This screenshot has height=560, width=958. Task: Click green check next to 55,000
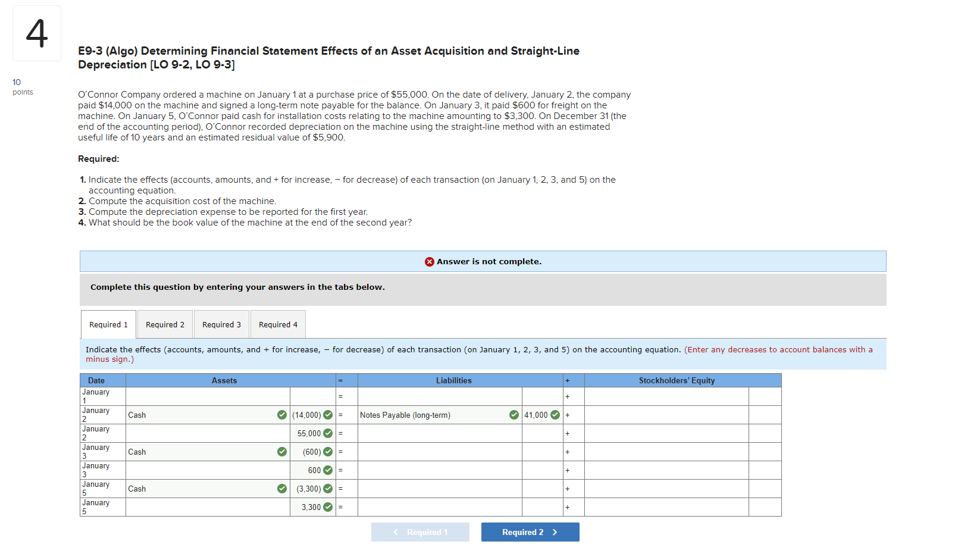click(328, 433)
